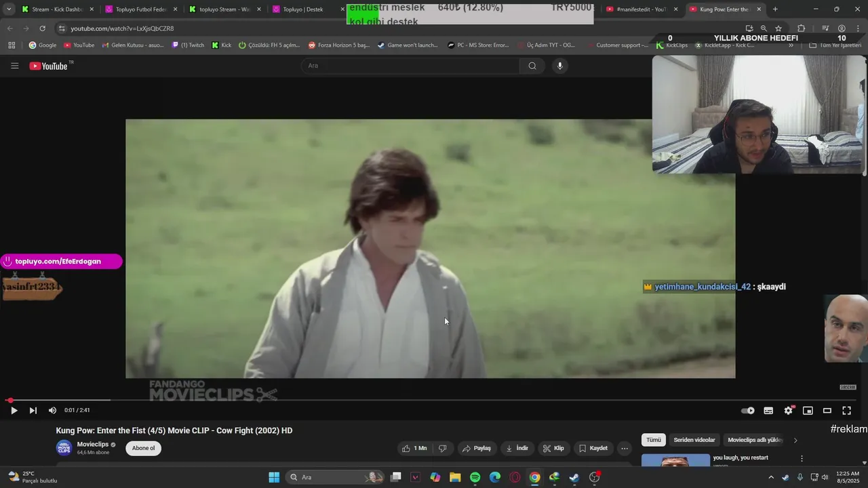Open 'you laugh, you restart' video thumbnail
The image size is (868, 488).
675,460
